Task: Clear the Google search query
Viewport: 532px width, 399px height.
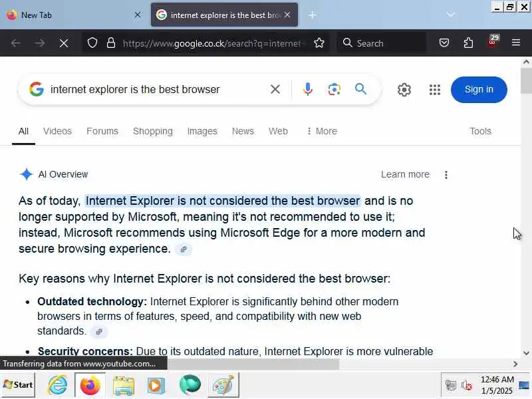Action: (275, 89)
